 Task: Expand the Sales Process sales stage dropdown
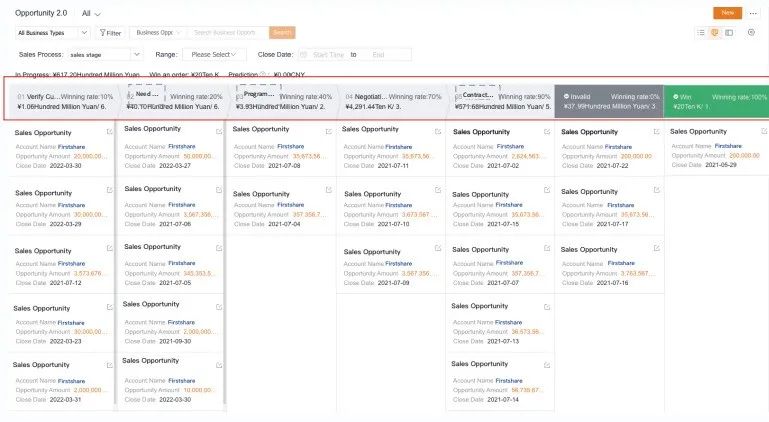point(104,54)
